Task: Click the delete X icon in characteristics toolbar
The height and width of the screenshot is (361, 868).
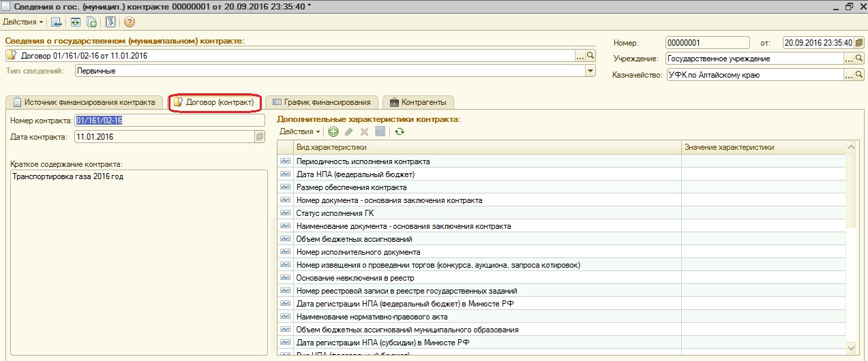Action: click(x=364, y=131)
